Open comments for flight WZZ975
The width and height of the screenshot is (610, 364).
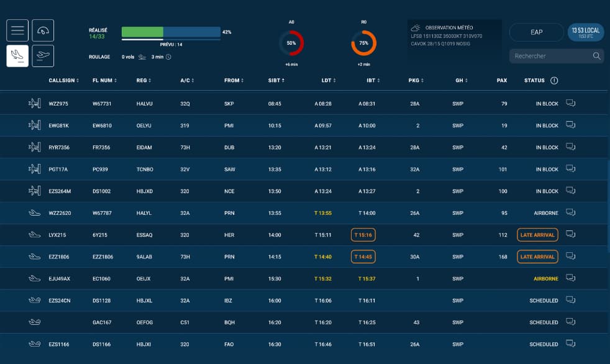point(570,103)
